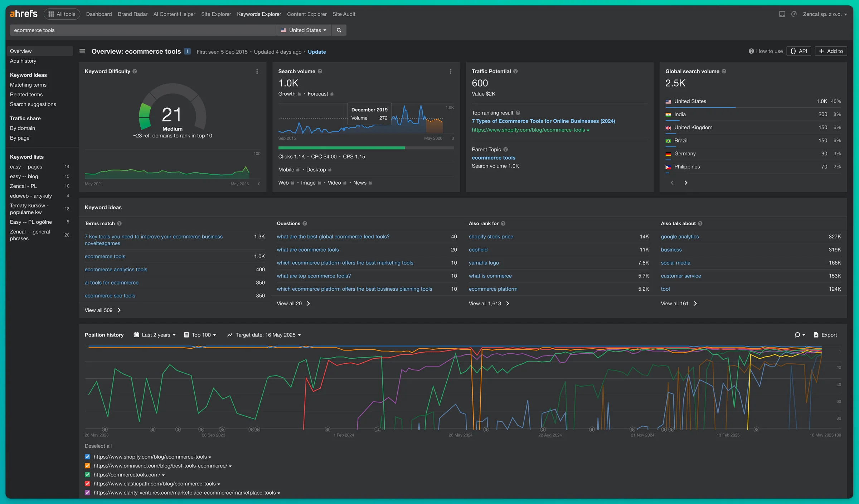Image resolution: width=859 pixels, height=504 pixels.
Task: Click help icon next to Keyword Difficulty
Action: [135, 71]
